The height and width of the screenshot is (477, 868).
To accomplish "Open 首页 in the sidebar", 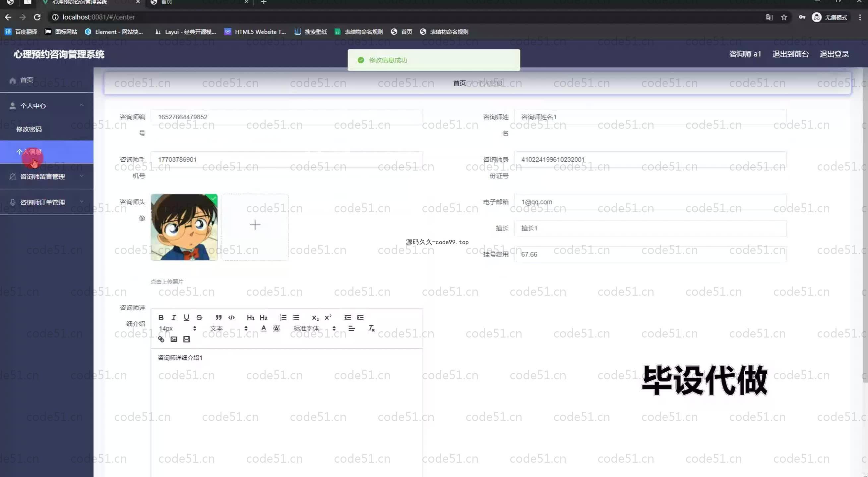I will [x=46, y=80].
